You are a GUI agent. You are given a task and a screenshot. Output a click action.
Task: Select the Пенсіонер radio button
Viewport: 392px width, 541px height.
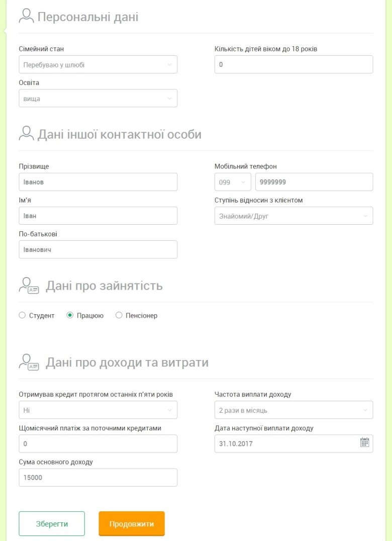tap(119, 315)
